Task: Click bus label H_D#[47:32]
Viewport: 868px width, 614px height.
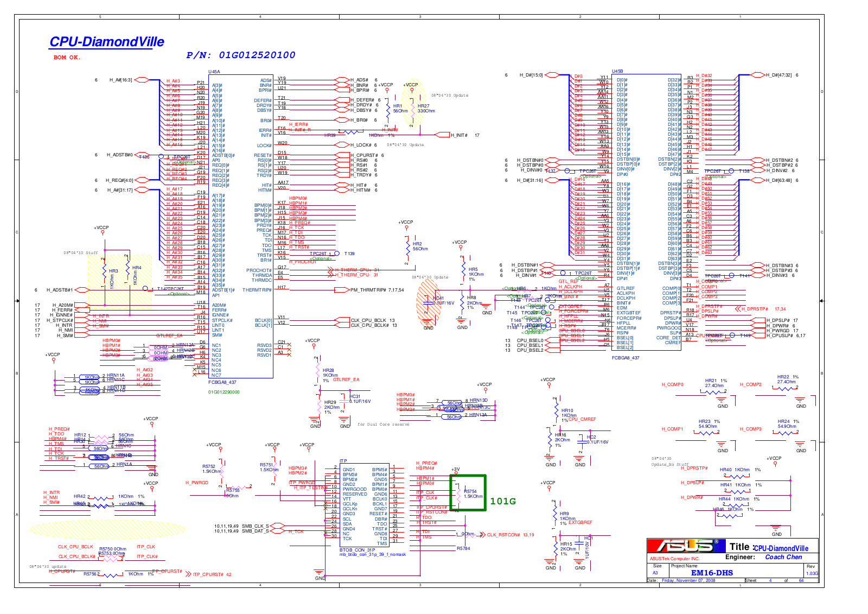Action: click(778, 75)
